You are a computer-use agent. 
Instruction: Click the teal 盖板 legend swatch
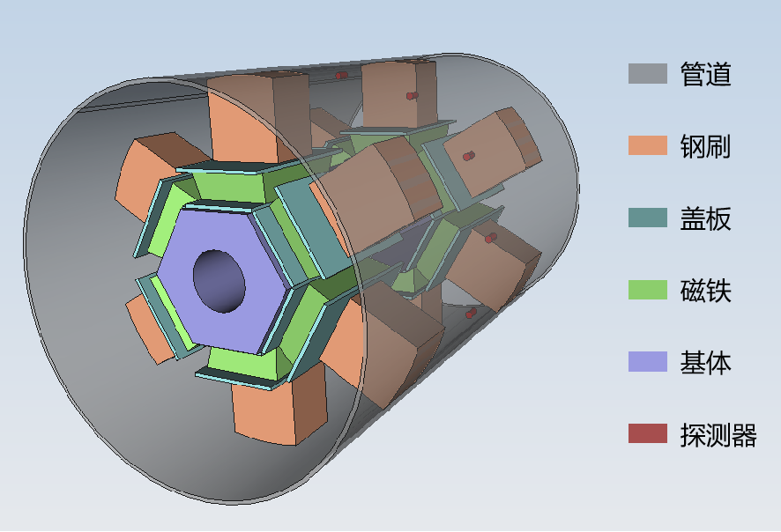648,218
